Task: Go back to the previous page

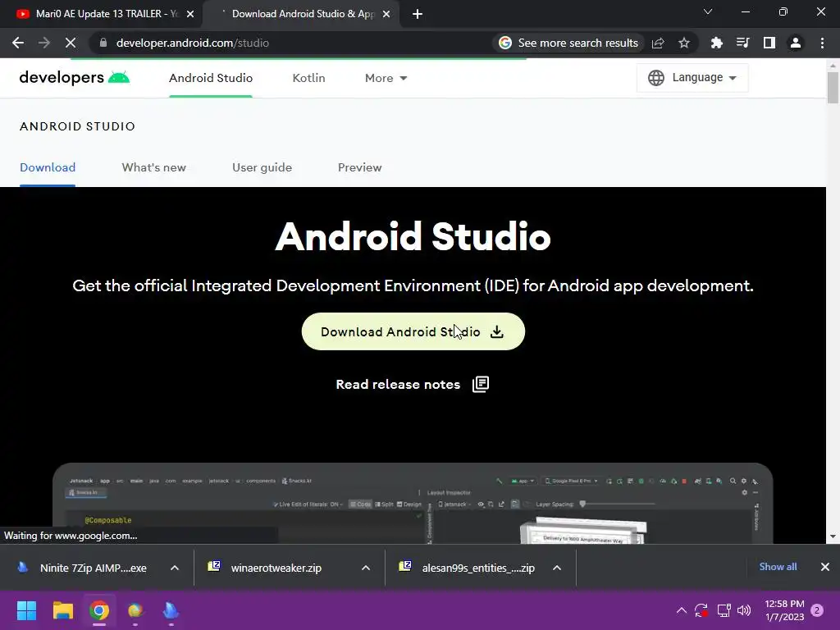Action: tap(18, 43)
